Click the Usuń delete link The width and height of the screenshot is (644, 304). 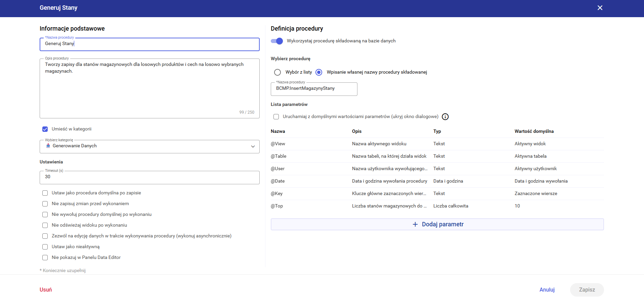click(46, 290)
